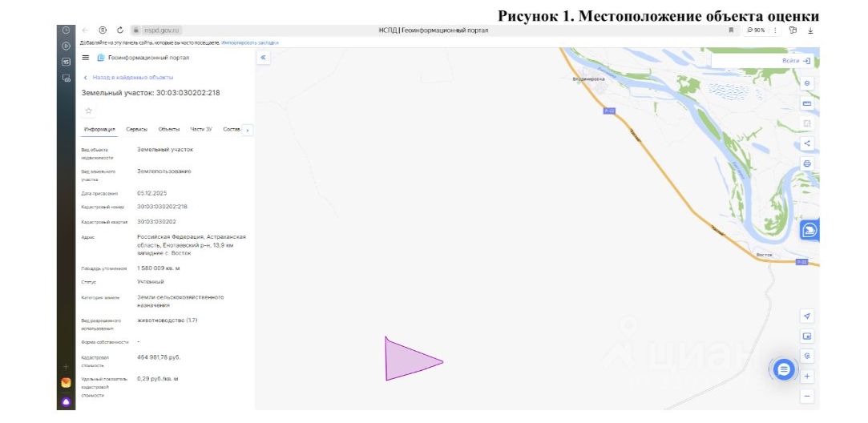Locate my position with the arrow icon
The height and width of the screenshot is (423, 868).
(806, 316)
